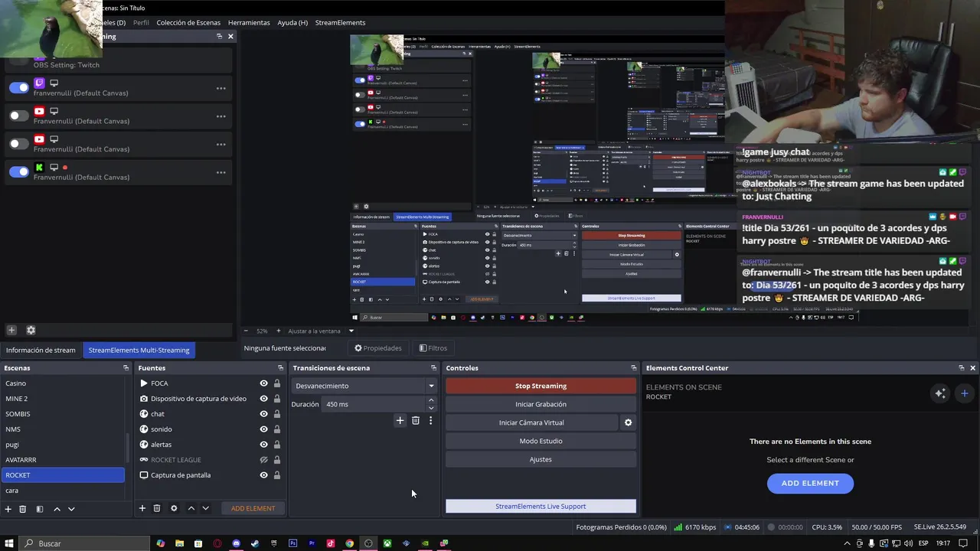
Task: Hide the alertas source
Action: 263,445
